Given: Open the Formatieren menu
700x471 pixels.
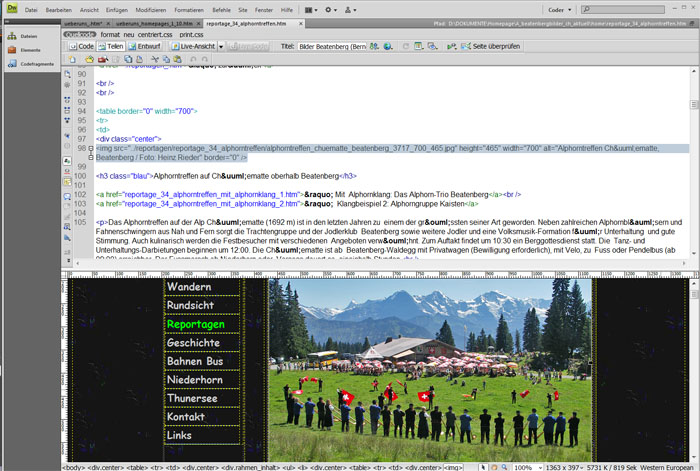Looking at the screenshot, I should (189, 10).
